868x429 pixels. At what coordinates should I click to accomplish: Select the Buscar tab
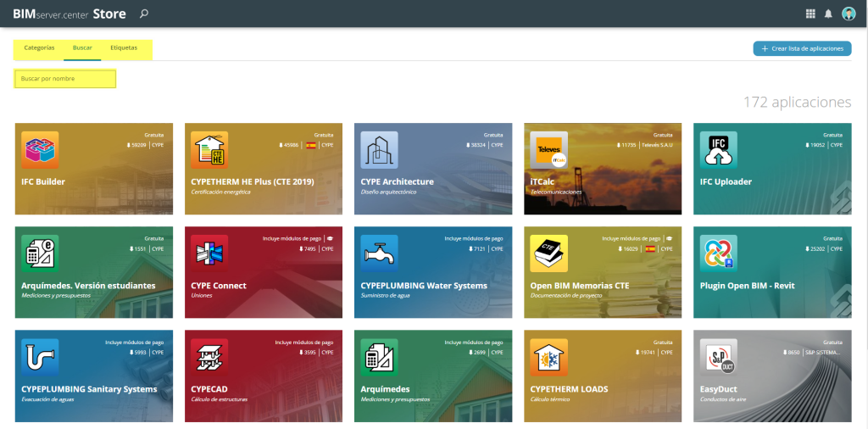pos(82,48)
